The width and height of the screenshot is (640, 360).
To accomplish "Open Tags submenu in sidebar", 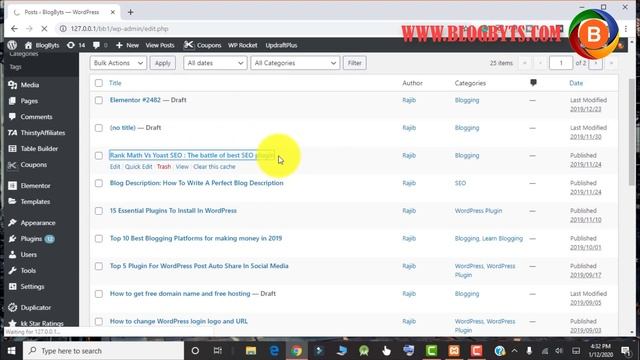I will pyautogui.click(x=16, y=67).
